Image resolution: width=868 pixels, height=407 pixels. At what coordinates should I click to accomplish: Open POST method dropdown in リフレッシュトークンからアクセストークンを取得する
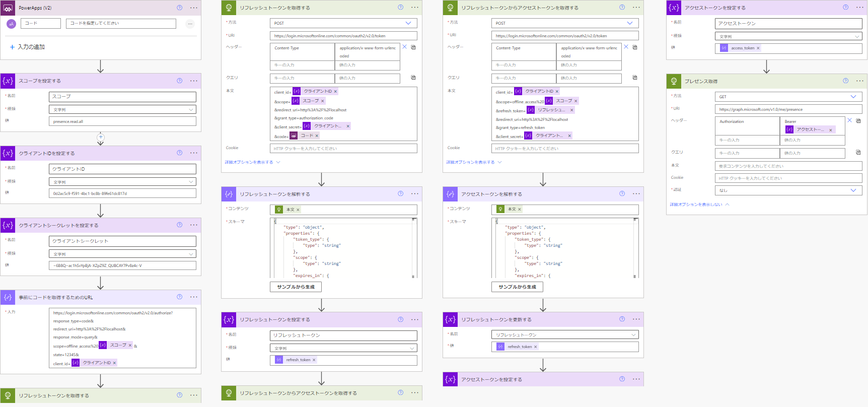565,23
